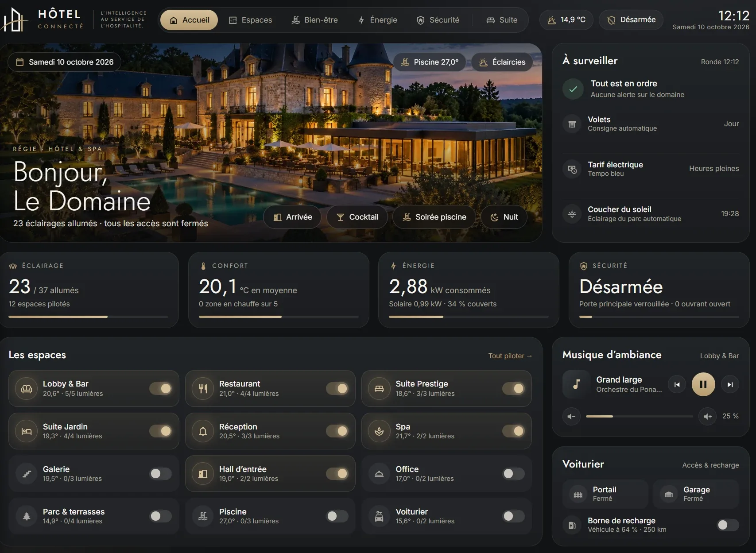Click the Suite Prestige bed icon

379,389
